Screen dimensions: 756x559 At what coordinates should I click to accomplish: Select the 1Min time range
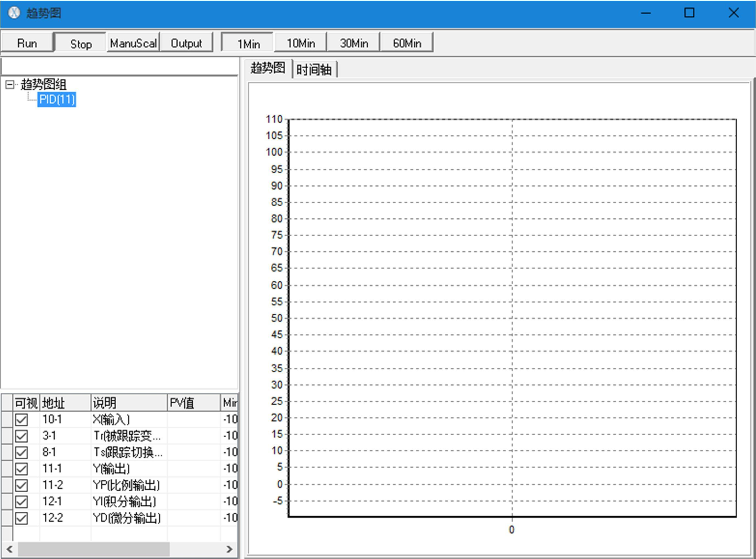coord(248,43)
